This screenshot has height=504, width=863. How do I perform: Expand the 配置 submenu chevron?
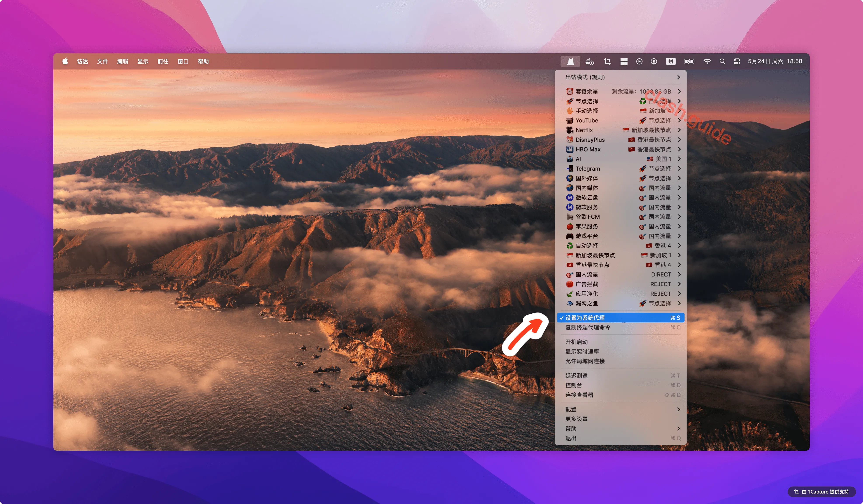679,409
